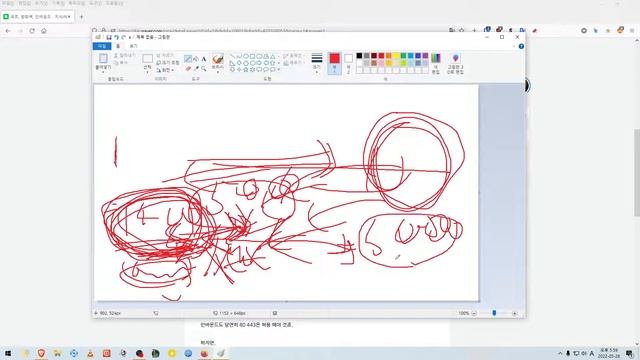Image resolution: width=640 pixels, height=360 pixels.
Task: Click the Copy command in clipboard group
Action: (121, 63)
